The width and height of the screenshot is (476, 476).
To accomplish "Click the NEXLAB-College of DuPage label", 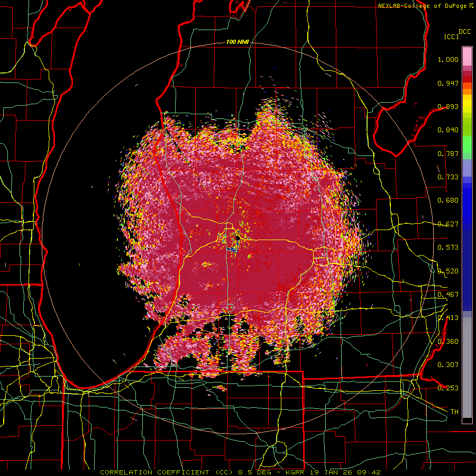I will 423,6.
